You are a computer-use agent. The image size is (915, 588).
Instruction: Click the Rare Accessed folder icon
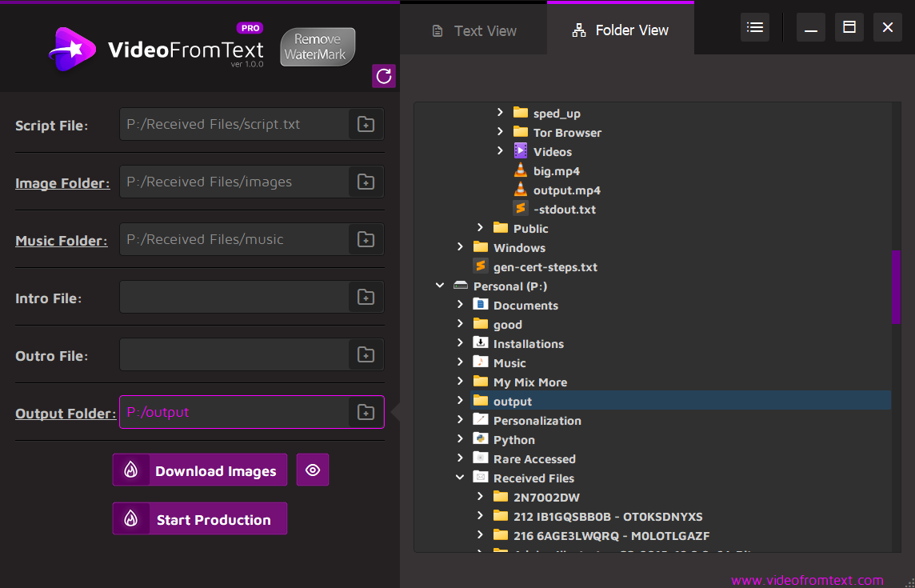pyautogui.click(x=480, y=458)
